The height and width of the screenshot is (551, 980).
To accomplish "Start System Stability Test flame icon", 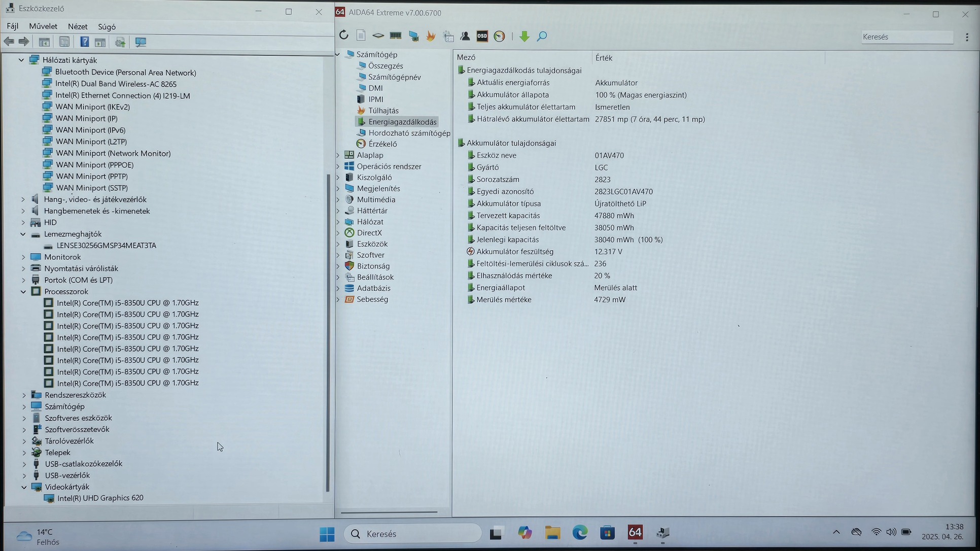I will (x=431, y=36).
